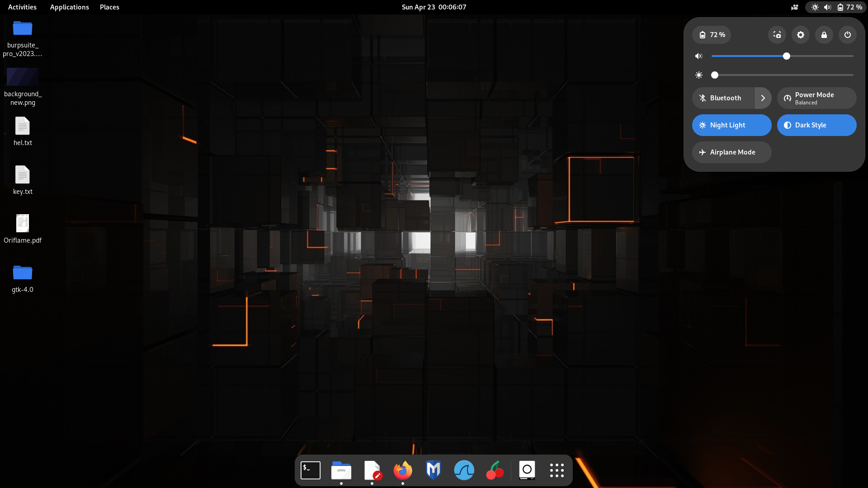Image resolution: width=868 pixels, height=488 pixels.
Task: Disable Dark Style
Action: tap(816, 125)
